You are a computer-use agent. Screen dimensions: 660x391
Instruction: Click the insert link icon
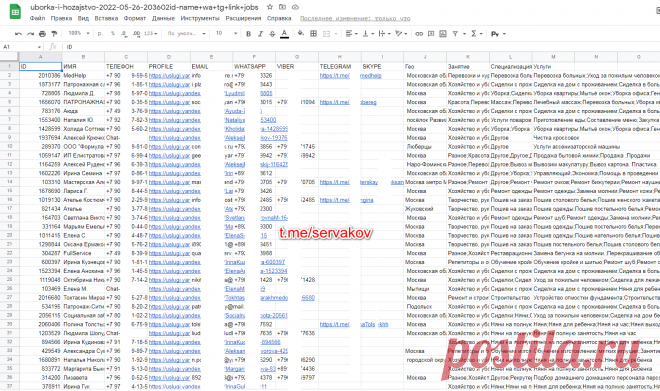pos(419,34)
